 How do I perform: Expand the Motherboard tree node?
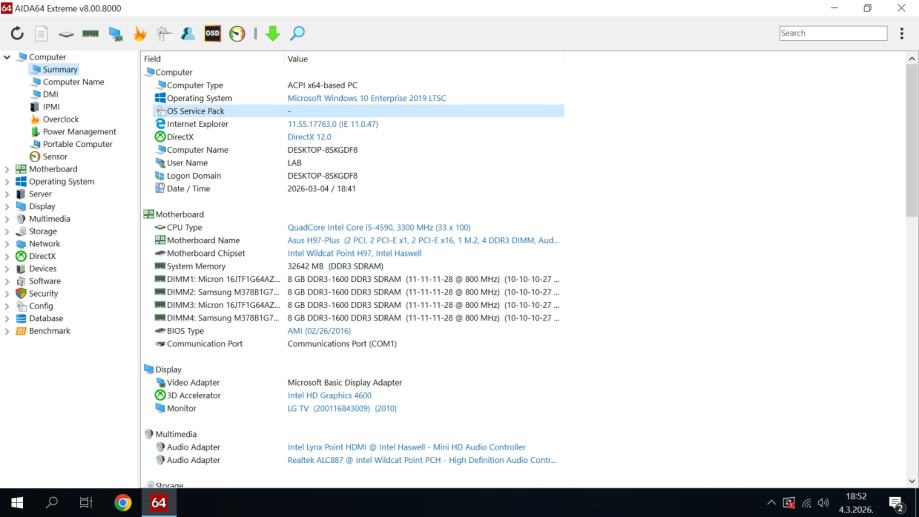click(x=8, y=169)
